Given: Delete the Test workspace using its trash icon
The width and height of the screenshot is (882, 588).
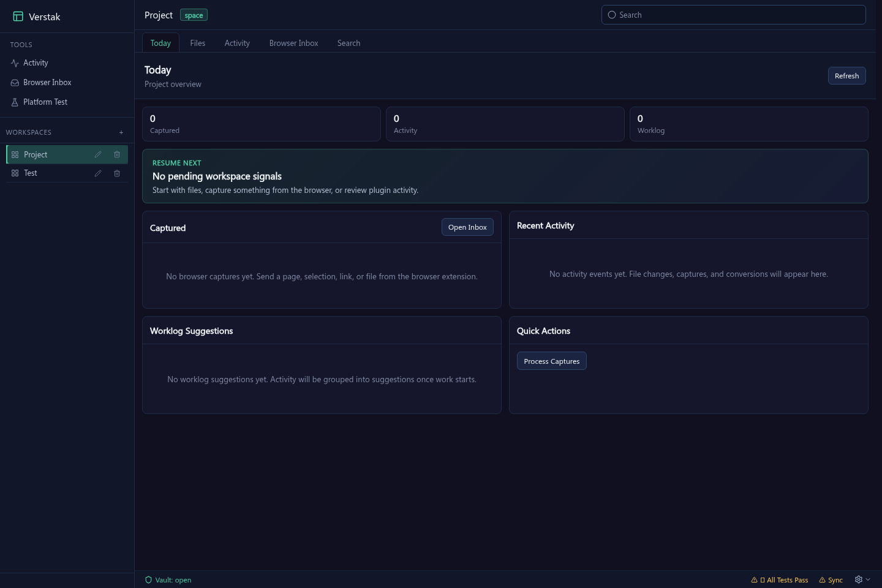Looking at the screenshot, I should coord(117,173).
